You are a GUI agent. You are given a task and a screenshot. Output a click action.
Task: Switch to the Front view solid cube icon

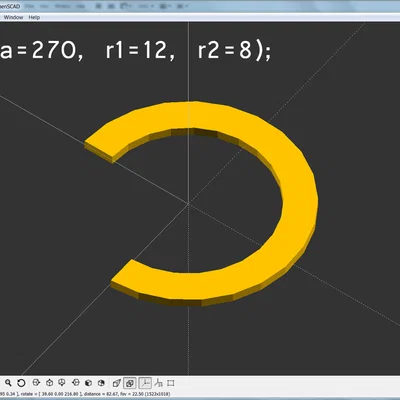(x=88, y=383)
